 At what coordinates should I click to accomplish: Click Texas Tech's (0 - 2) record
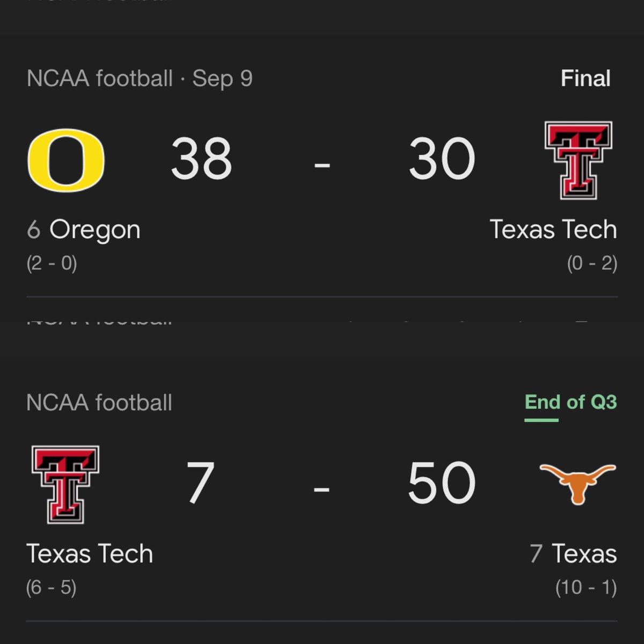tap(592, 264)
